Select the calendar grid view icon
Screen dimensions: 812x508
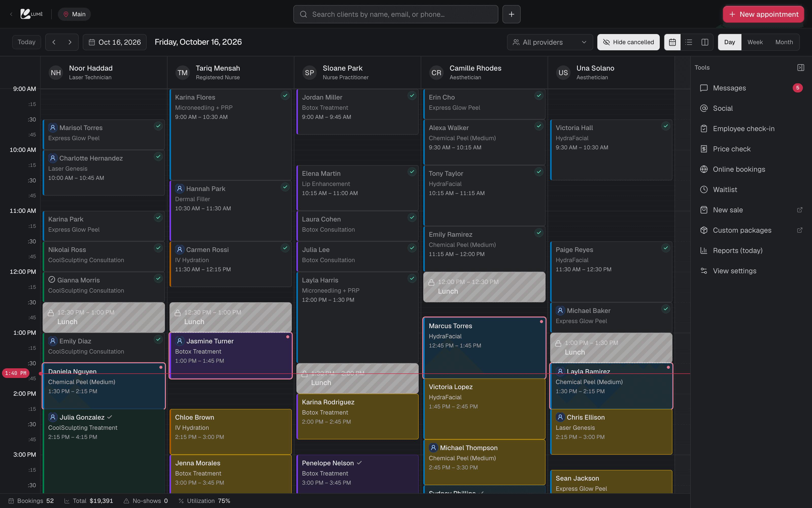tap(672, 42)
